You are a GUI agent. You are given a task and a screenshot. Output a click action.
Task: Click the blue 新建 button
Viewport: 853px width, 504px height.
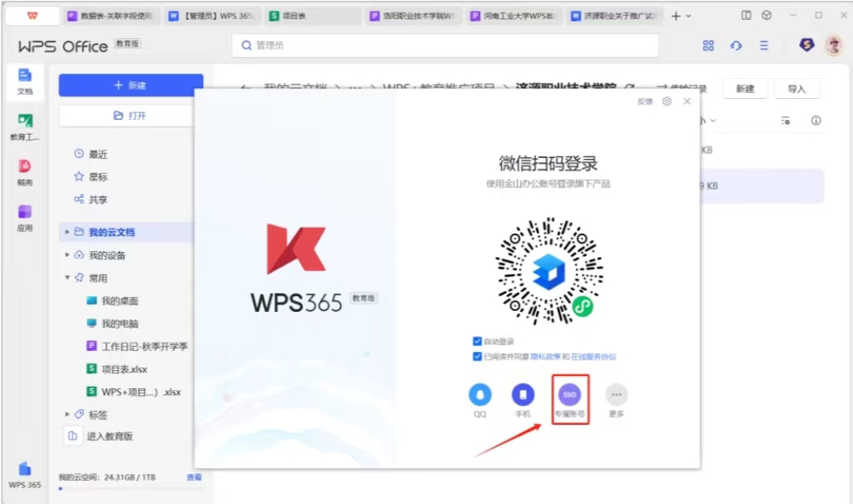pos(131,86)
